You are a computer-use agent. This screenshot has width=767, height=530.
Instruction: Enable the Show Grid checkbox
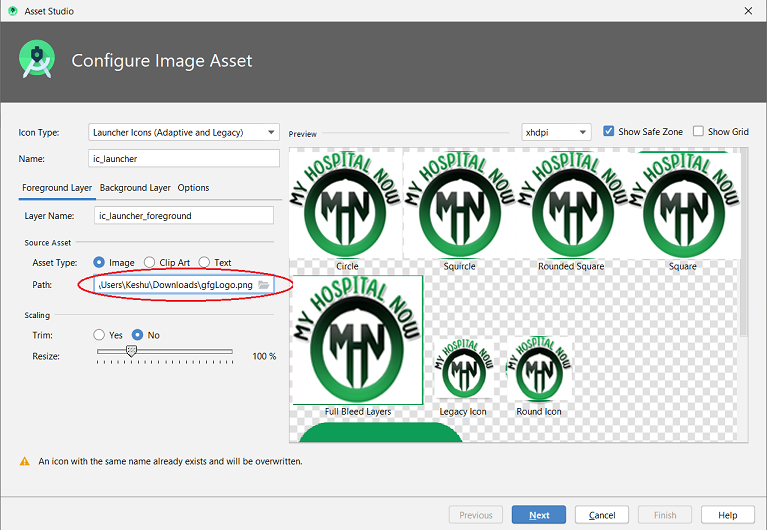click(x=699, y=131)
